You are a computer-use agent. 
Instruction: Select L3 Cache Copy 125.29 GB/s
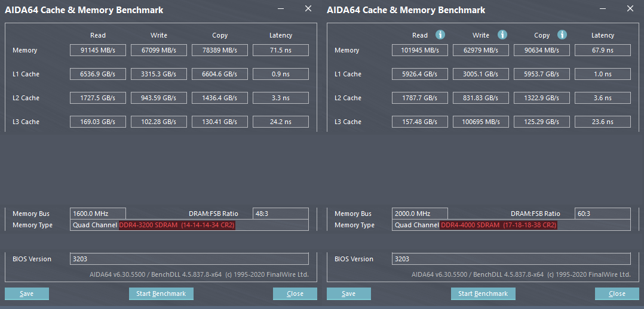542,122
